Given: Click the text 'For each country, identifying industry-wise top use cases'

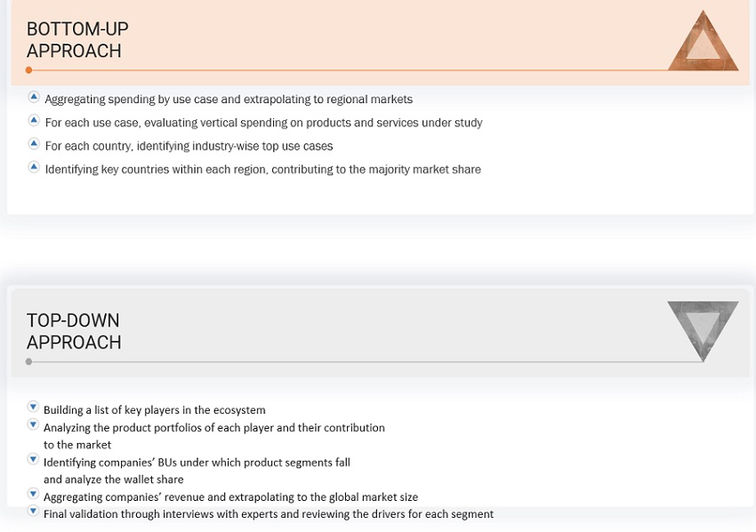Looking at the screenshot, I should [189, 146].
